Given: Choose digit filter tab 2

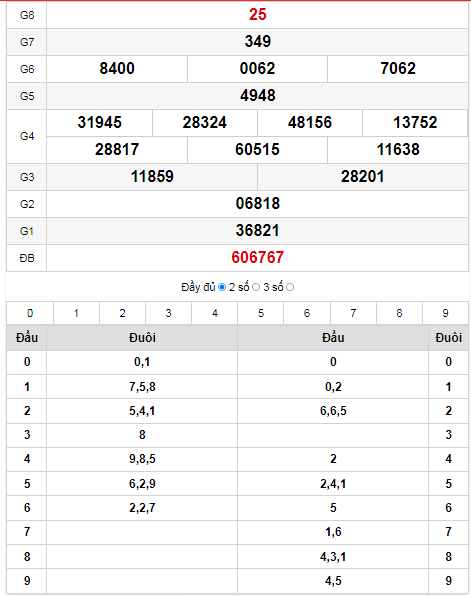Looking at the screenshot, I should [122, 313].
